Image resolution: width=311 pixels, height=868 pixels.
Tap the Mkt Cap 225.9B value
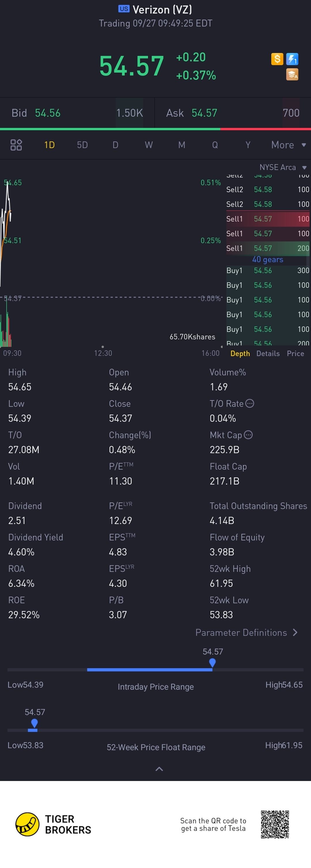click(224, 449)
